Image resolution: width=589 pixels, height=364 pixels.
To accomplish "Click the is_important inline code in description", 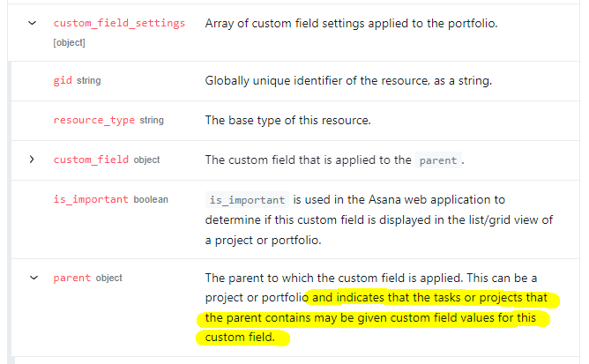I will (247, 200).
